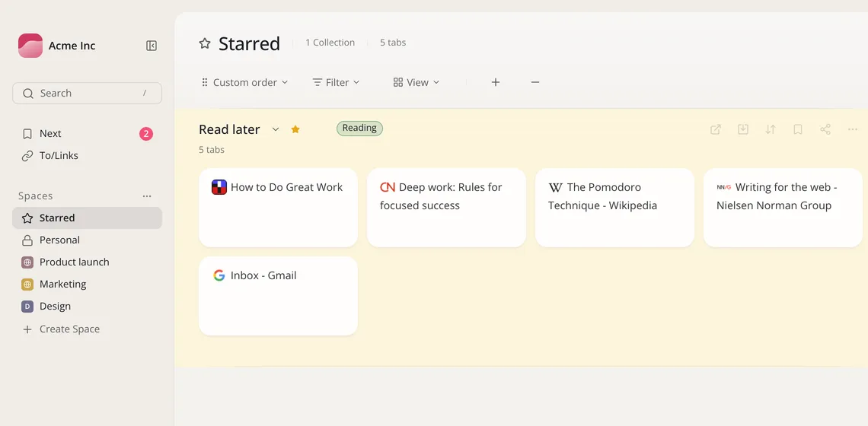Open the collection more options menu

tap(853, 129)
